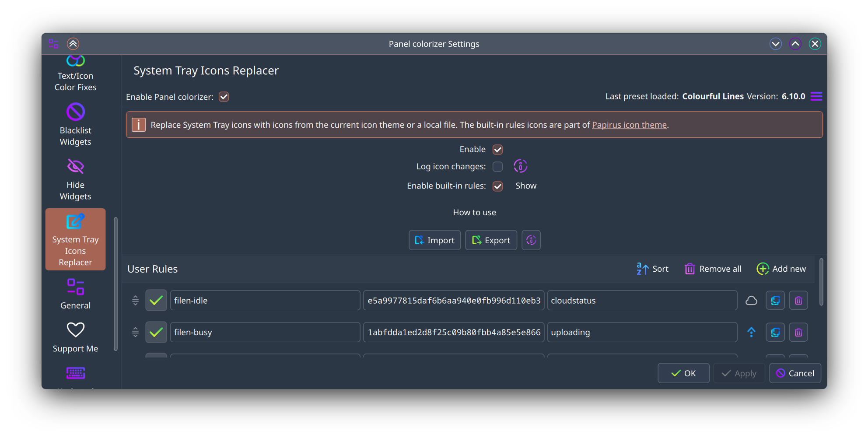Click uploading icon name field
Image resolution: width=868 pixels, height=438 pixels.
(642, 332)
